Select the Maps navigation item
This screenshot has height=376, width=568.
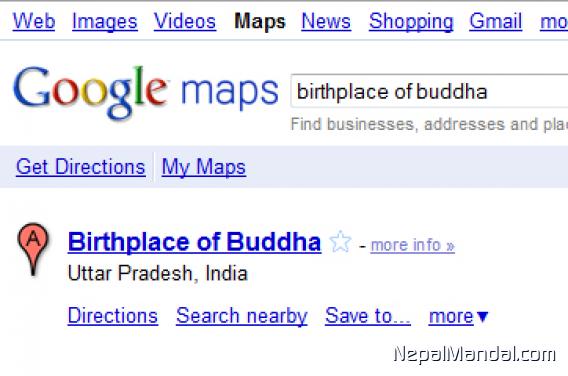pos(260,22)
